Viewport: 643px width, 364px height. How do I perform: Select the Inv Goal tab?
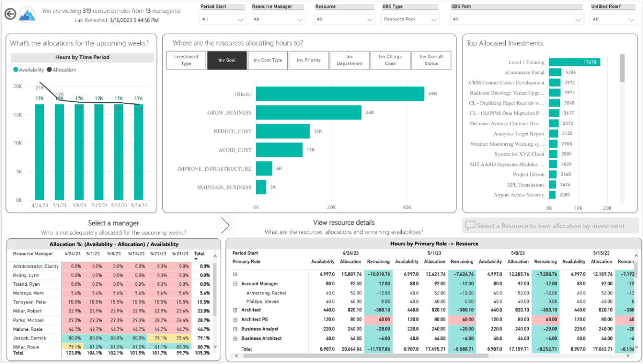227,60
